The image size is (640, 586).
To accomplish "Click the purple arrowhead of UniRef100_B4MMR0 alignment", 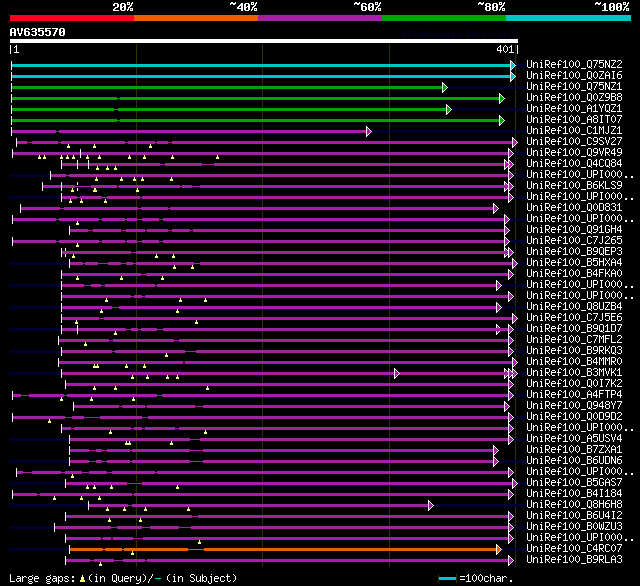I will coord(515,362).
